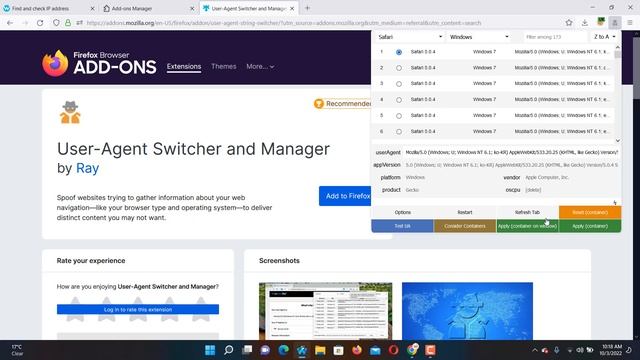
Task: Select radio button for row 4 Safari 5.0.4
Action: coord(399,100)
